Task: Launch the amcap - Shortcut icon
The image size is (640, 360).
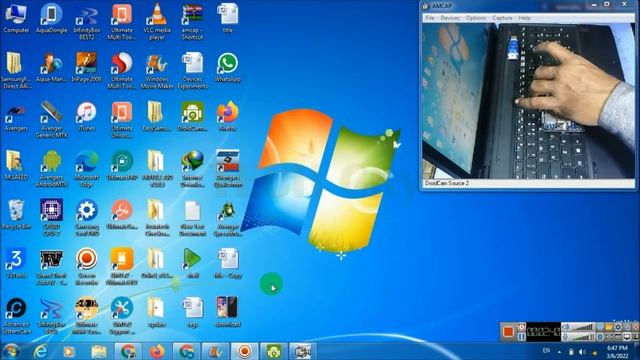Action: (192, 22)
